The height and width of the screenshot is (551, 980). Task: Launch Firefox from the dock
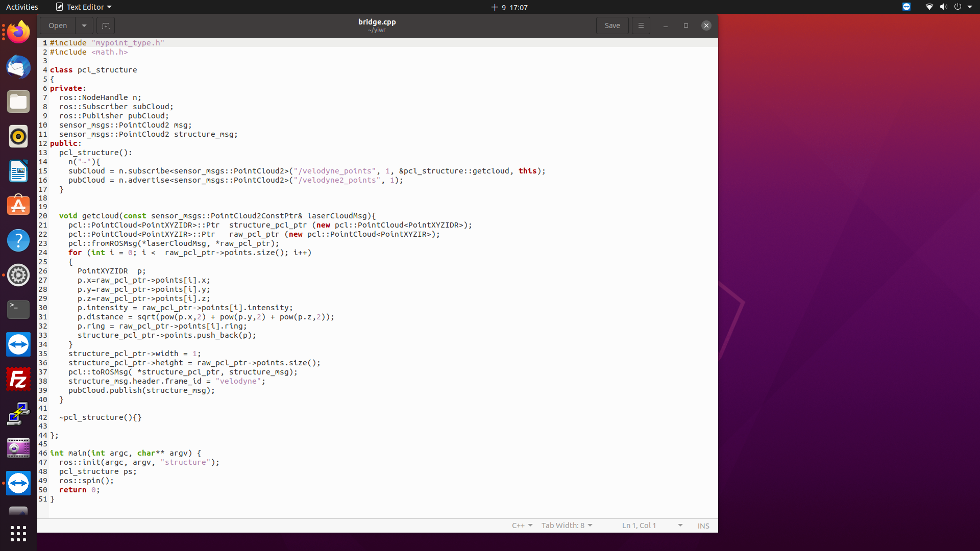(18, 31)
